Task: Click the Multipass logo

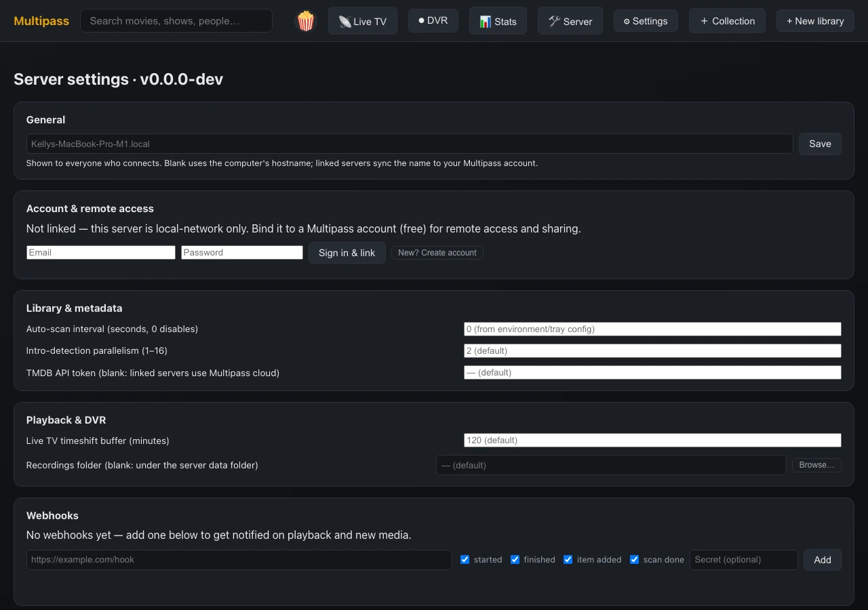Action: click(x=41, y=21)
